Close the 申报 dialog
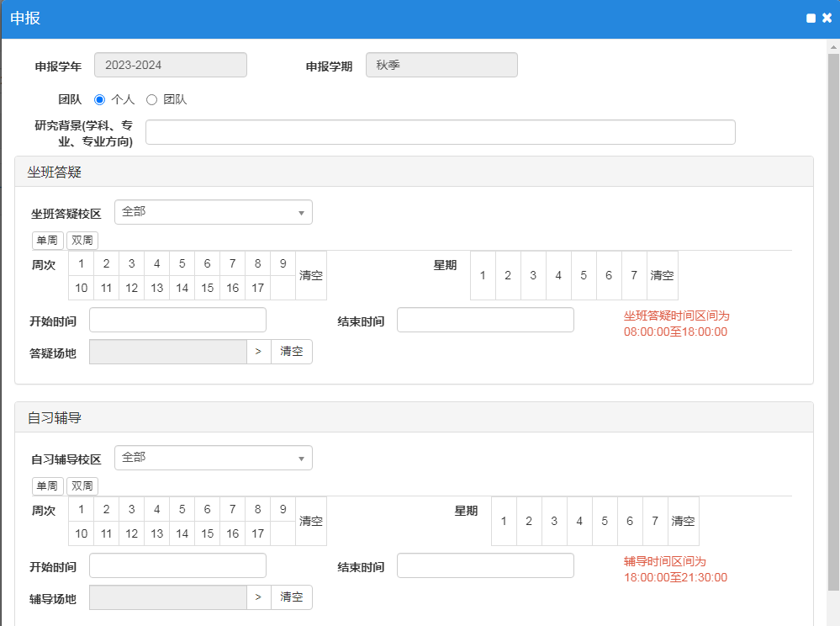The height and width of the screenshot is (626, 840). pos(827,19)
